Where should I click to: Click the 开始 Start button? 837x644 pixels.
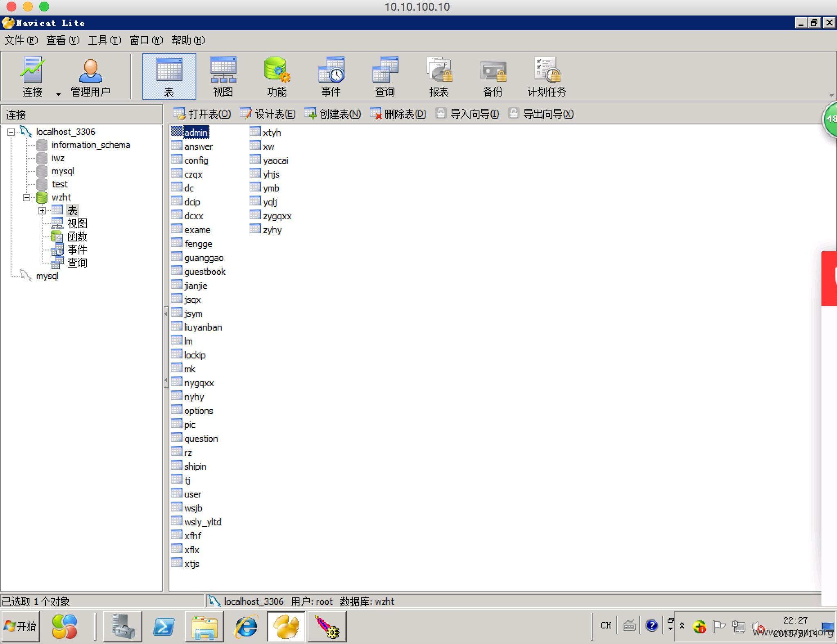point(20,626)
